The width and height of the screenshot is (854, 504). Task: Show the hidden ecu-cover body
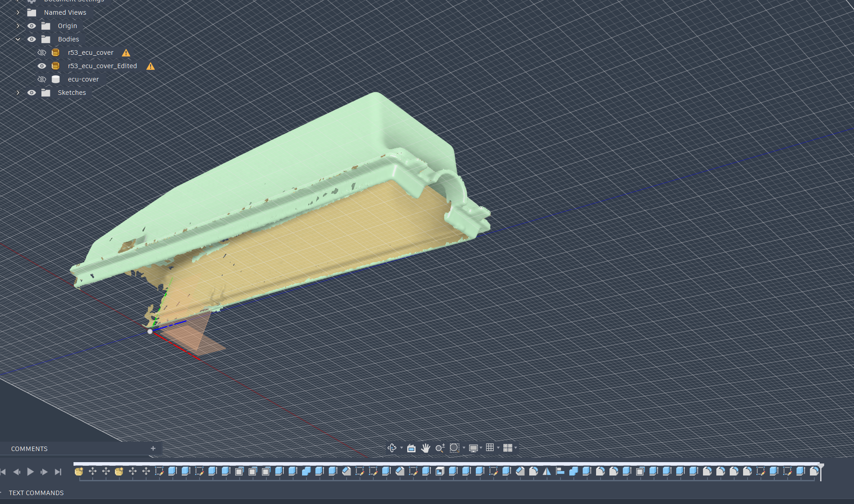(41, 79)
